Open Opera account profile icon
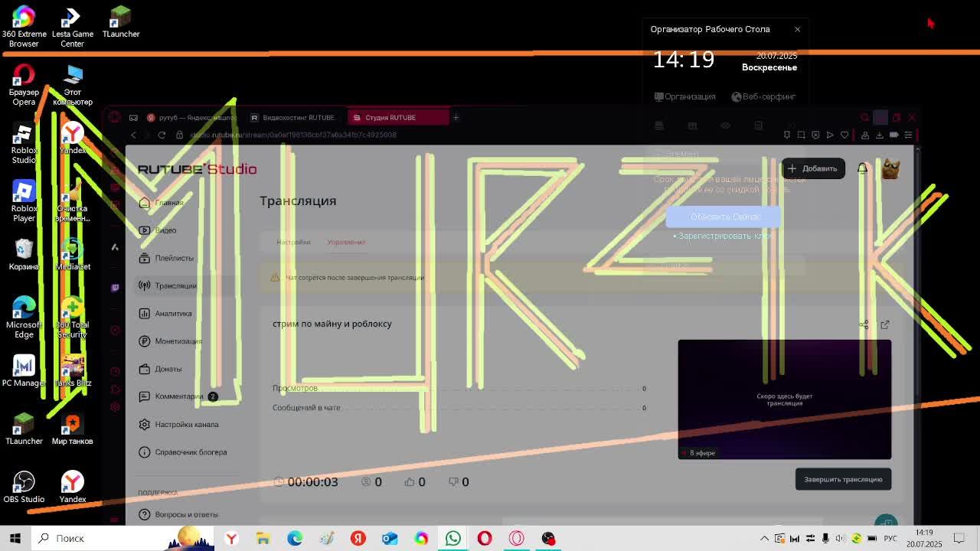The height and width of the screenshot is (551, 980). (865, 135)
